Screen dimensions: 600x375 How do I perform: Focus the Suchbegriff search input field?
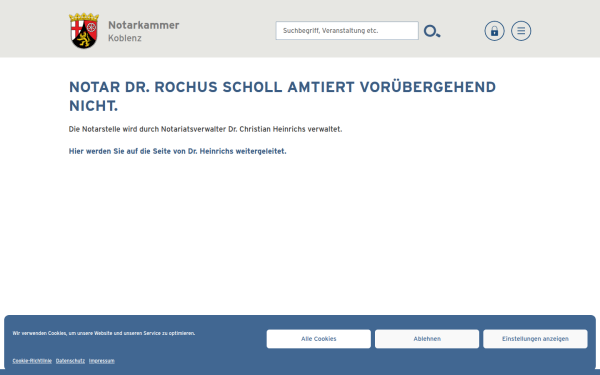point(347,31)
